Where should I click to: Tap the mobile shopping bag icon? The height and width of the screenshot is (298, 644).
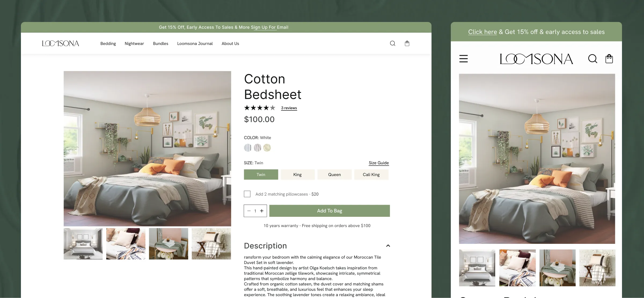[609, 59]
